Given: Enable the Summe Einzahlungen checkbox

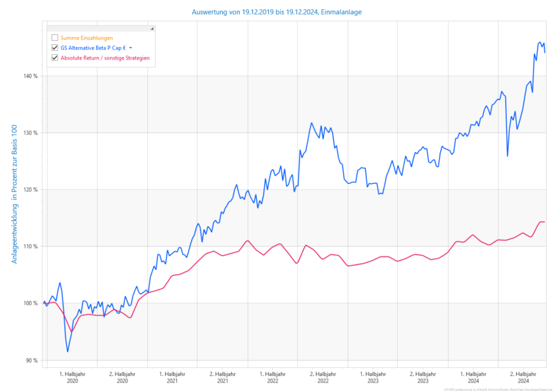Looking at the screenshot, I should point(55,38).
